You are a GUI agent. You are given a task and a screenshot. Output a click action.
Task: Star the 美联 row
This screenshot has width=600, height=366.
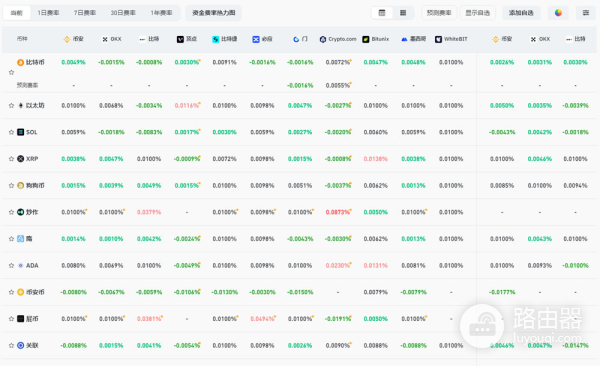(11, 345)
